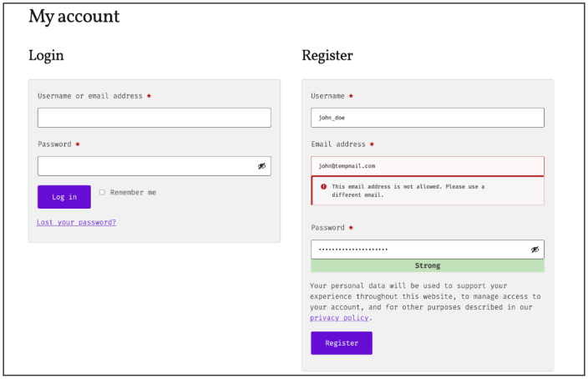Submit the form with the Register button
Screen dimensions: 588x379
pyautogui.click(x=341, y=343)
